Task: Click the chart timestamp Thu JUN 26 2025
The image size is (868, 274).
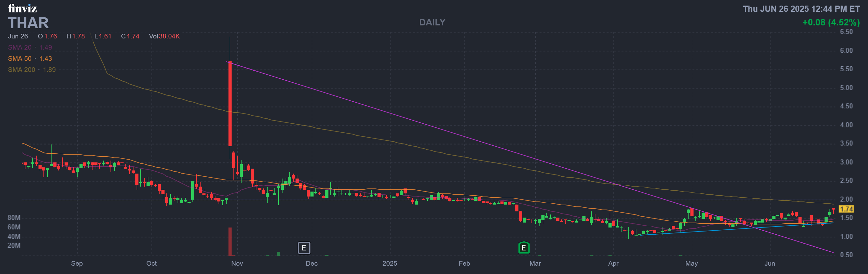Action: pyautogui.click(x=802, y=9)
